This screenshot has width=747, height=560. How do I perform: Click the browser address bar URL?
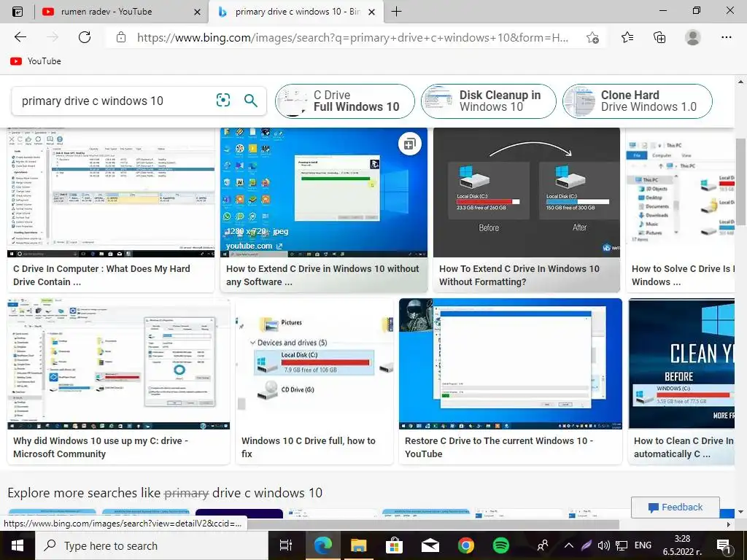point(352,38)
